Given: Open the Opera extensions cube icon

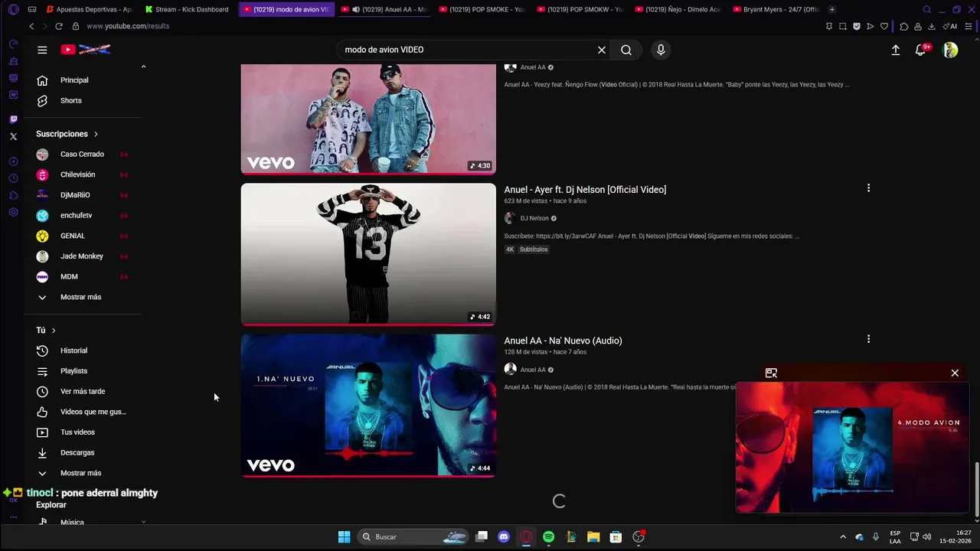Looking at the screenshot, I should pos(904,26).
